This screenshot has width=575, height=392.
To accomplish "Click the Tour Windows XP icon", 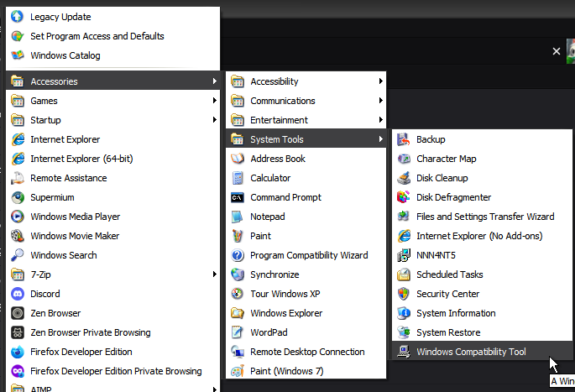I will (238, 294).
